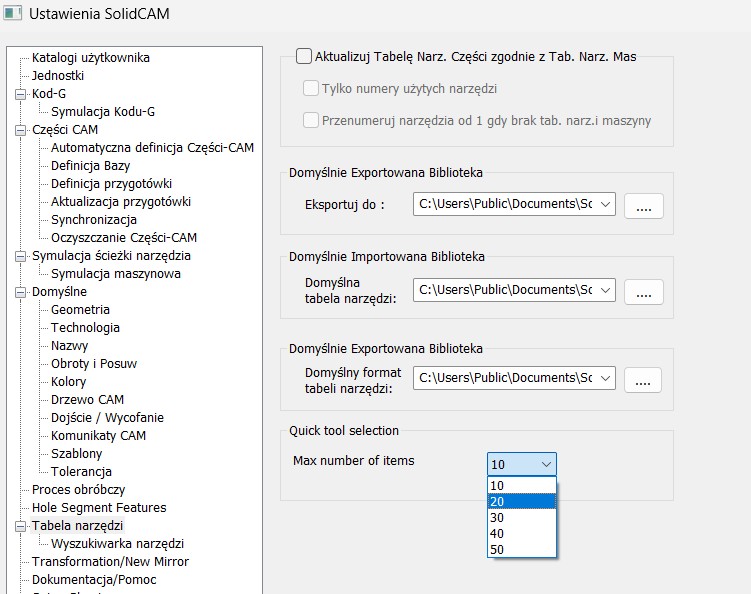Click the SolidCAM settings window icon

click(12, 13)
